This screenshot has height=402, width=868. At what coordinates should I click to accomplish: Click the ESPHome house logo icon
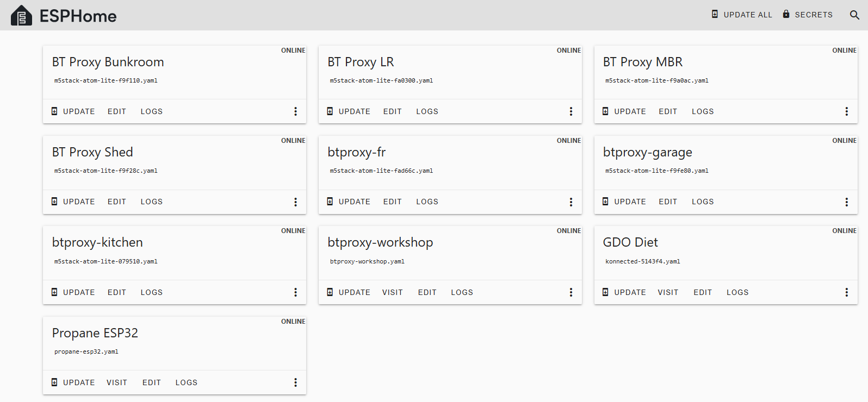pyautogui.click(x=21, y=16)
